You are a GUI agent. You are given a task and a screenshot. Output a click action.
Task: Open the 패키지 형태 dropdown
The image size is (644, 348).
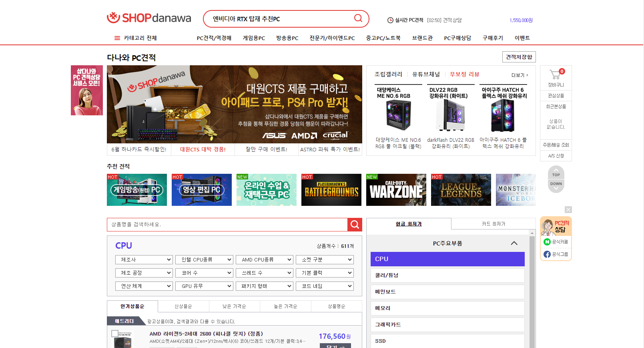pyautogui.click(x=265, y=286)
